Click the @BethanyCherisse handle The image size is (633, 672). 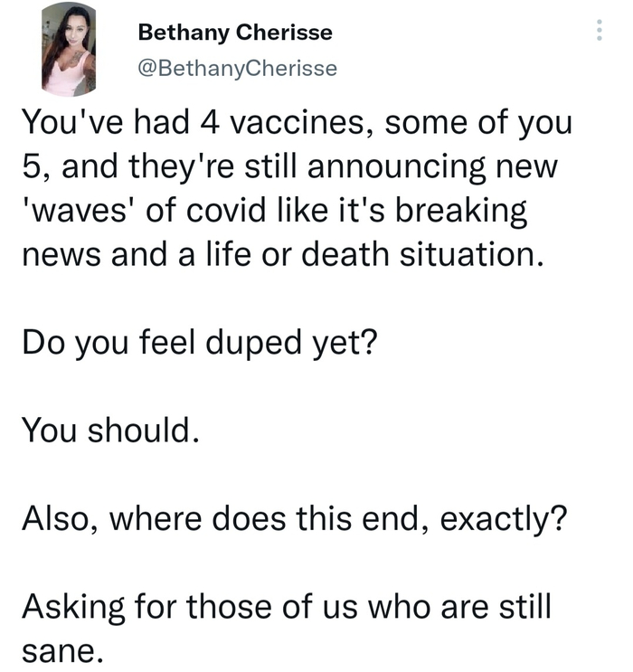coord(237,68)
